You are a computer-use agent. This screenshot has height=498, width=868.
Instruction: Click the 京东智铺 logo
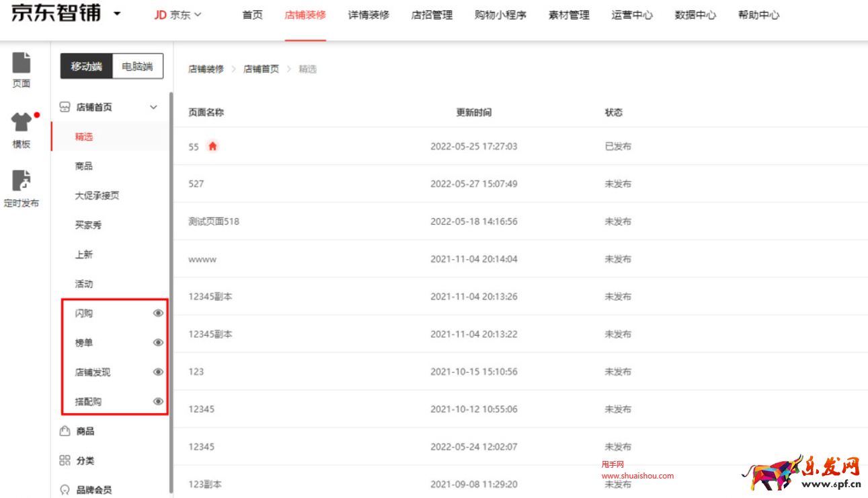point(56,12)
